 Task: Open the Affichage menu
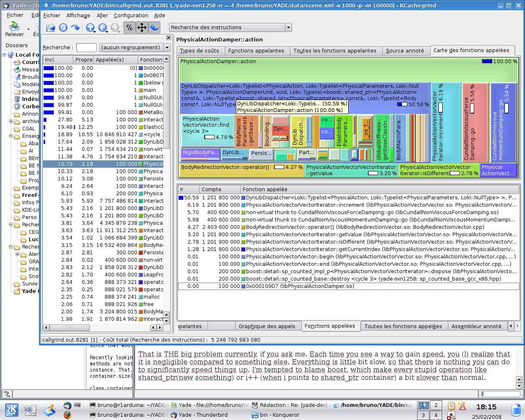click(78, 15)
